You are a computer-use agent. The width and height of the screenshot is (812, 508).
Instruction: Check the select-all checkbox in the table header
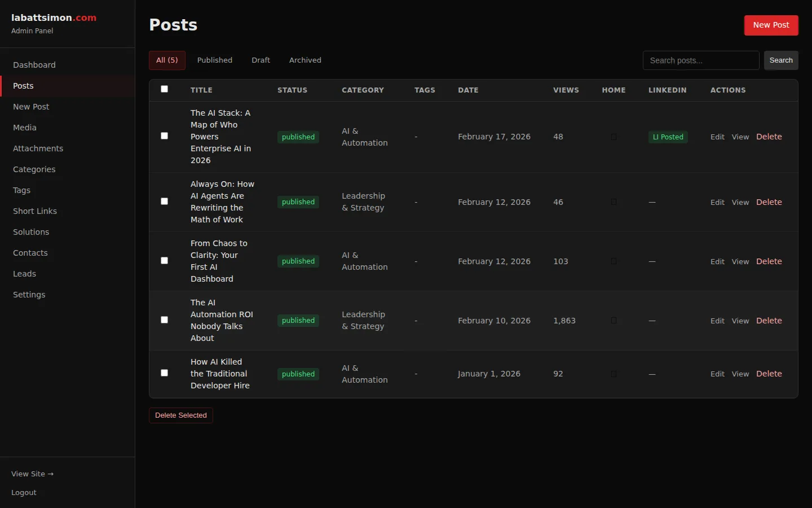(x=164, y=89)
